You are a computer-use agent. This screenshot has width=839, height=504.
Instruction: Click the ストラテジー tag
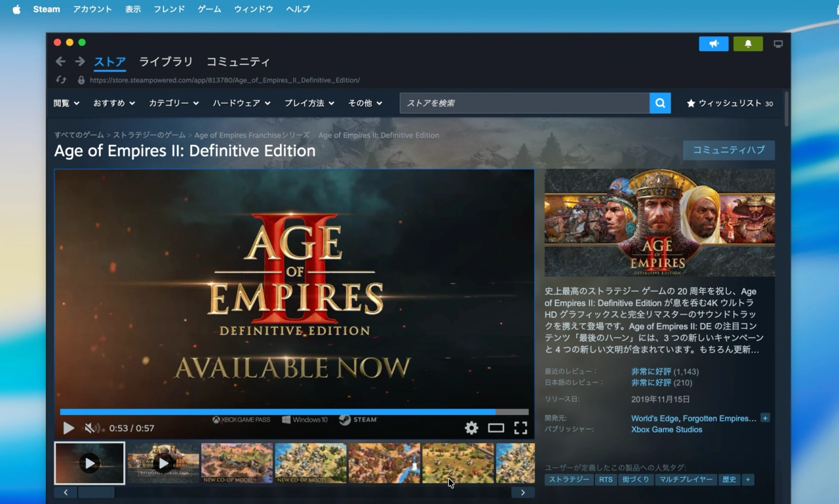point(569,480)
